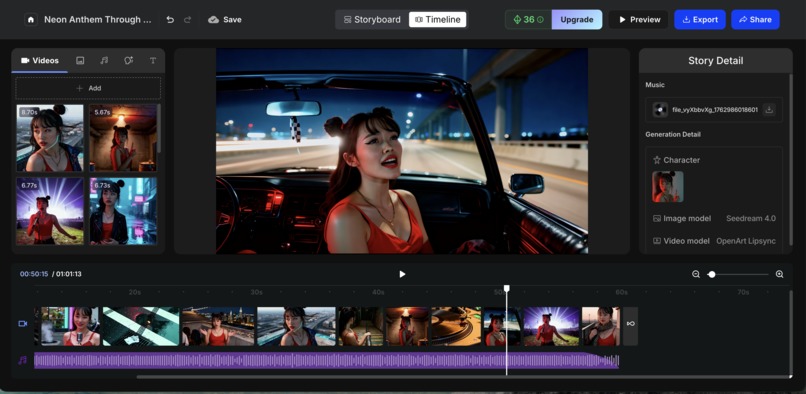The image size is (806, 394).
Task: Click the OpenArt Lipsync model value
Action: coord(746,241)
